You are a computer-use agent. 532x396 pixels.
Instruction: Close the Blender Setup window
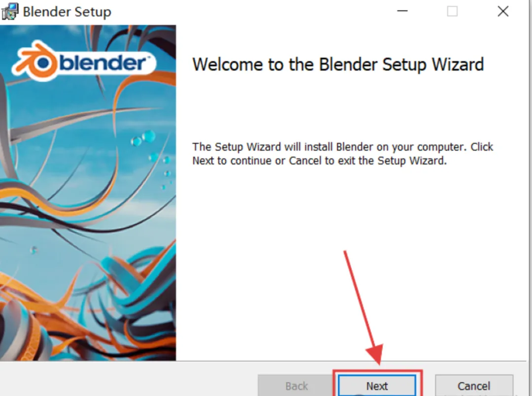(503, 11)
